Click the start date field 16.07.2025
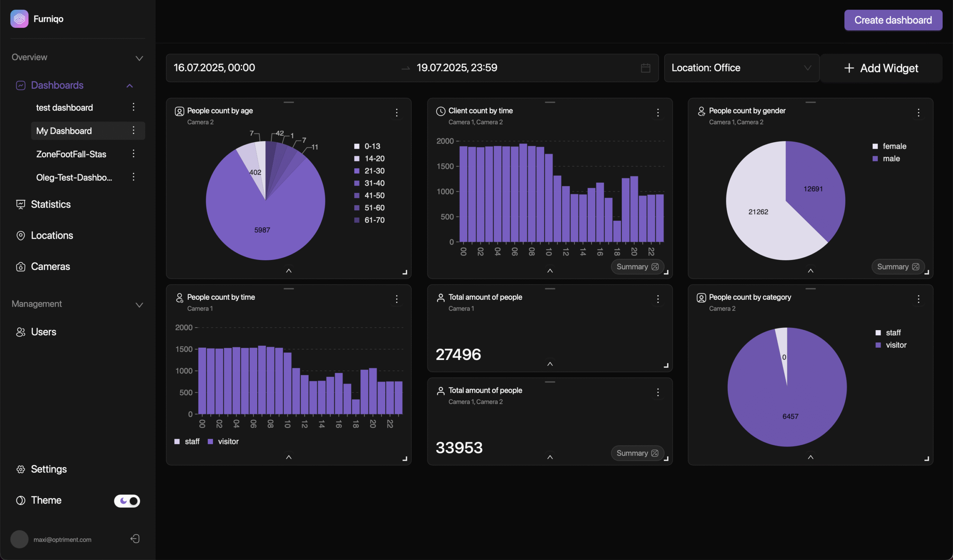The image size is (953, 560). (214, 68)
